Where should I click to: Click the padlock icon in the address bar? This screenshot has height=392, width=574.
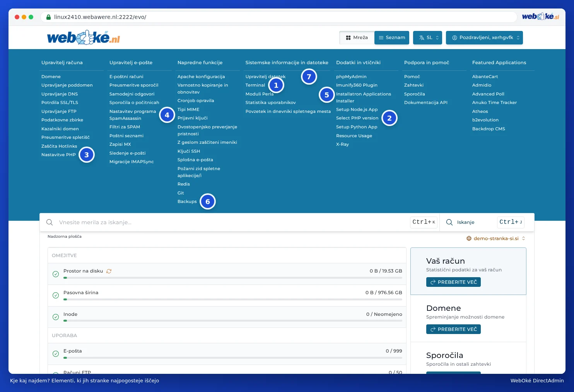point(48,17)
